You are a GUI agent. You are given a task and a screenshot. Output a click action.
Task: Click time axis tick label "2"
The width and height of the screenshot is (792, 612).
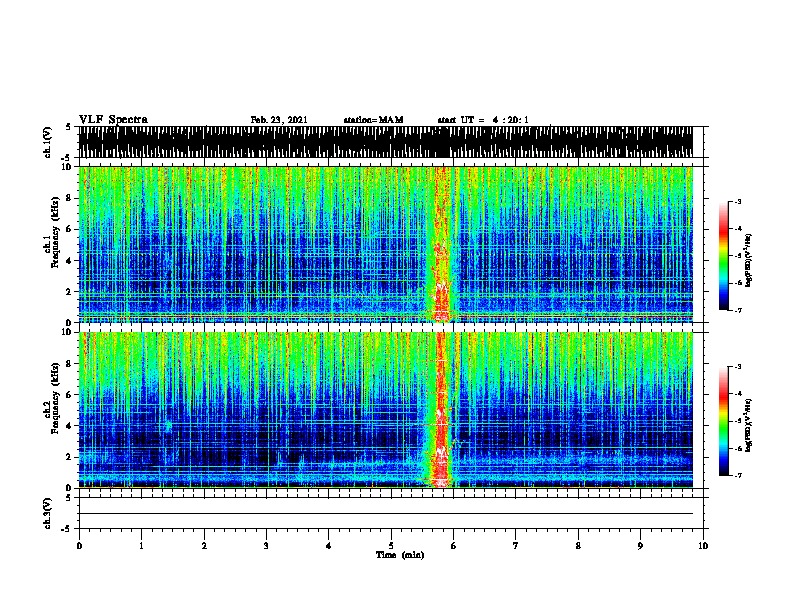pos(204,546)
